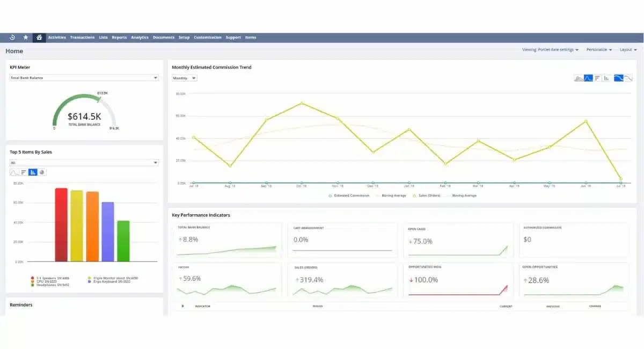Toggle the grey curve icon beside moving average
The image size is (644, 349).
[x=628, y=78]
